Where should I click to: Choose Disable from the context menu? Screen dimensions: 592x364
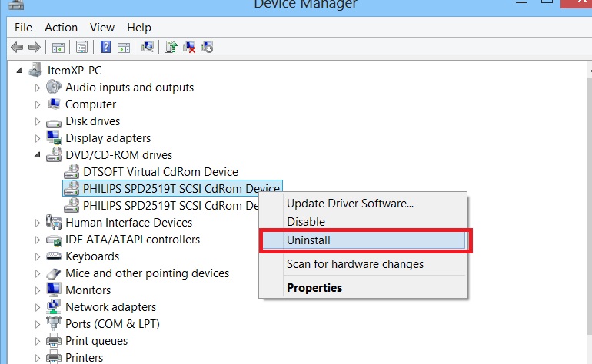pyautogui.click(x=305, y=222)
